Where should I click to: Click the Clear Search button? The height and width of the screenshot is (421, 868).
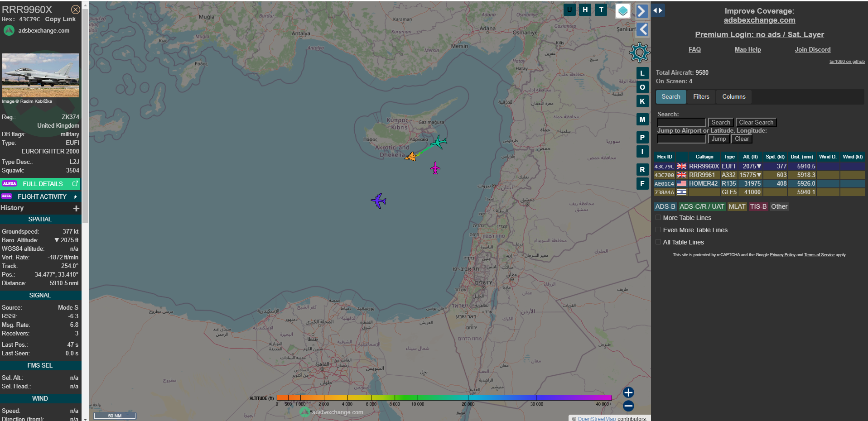click(756, 122)
